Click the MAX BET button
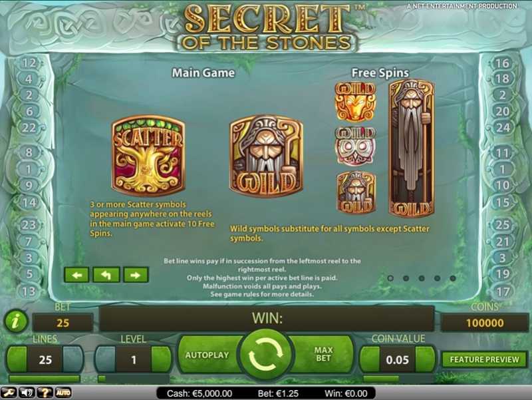 click(x=323, y=355)
